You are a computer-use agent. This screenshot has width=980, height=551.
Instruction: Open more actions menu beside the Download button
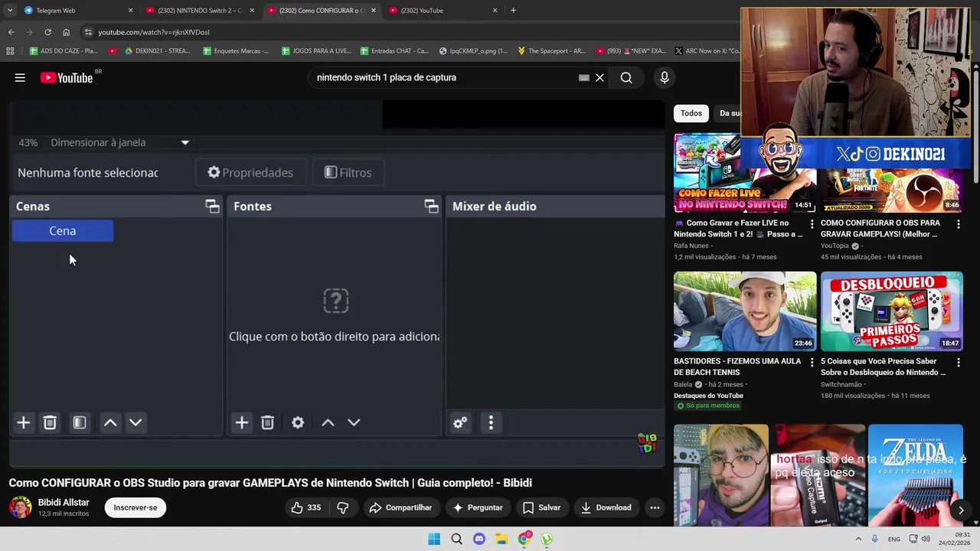tap(655, 507)
